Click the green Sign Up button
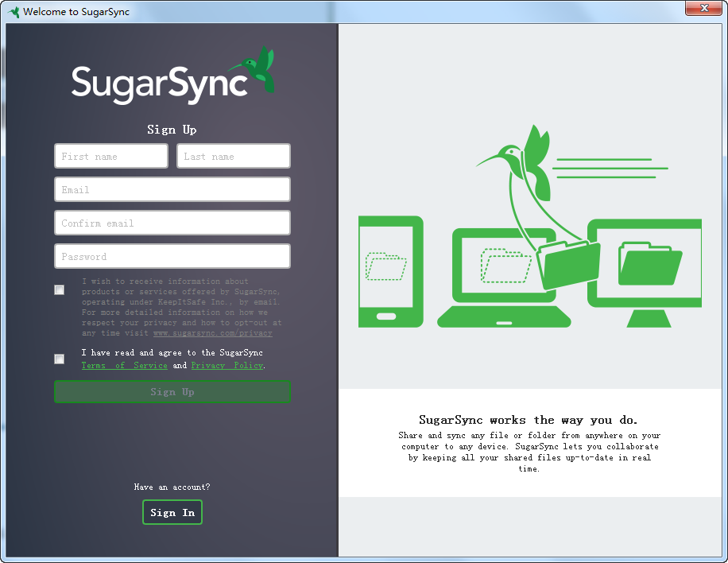 point(172,391)
